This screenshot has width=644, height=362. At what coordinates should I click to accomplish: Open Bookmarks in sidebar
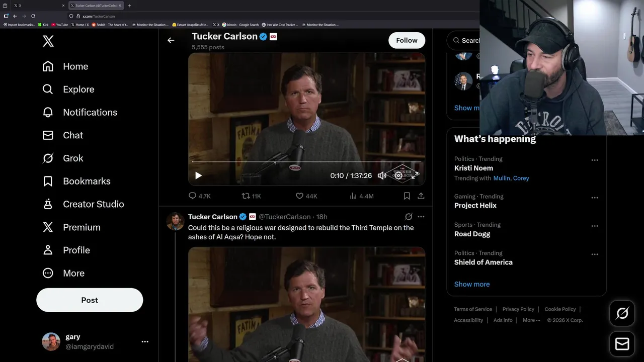pyautogui.click(x=76, y=181)
